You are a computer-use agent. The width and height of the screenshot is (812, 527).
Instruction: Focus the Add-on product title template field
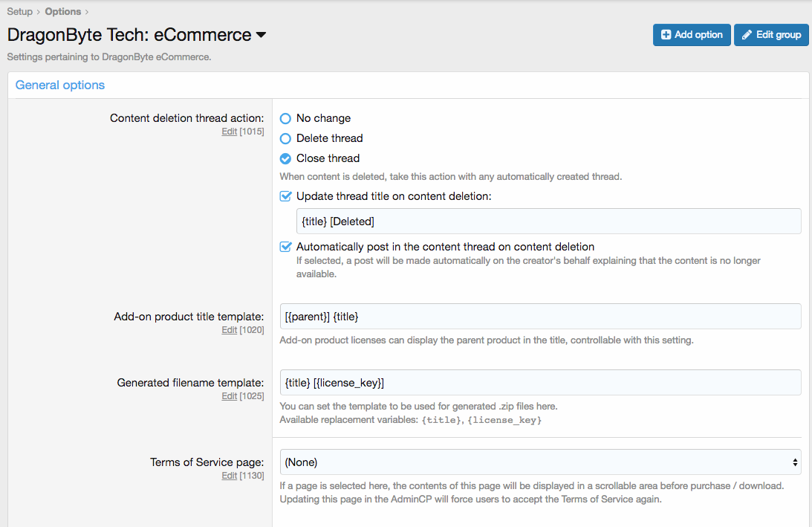(x=540, y=317)
